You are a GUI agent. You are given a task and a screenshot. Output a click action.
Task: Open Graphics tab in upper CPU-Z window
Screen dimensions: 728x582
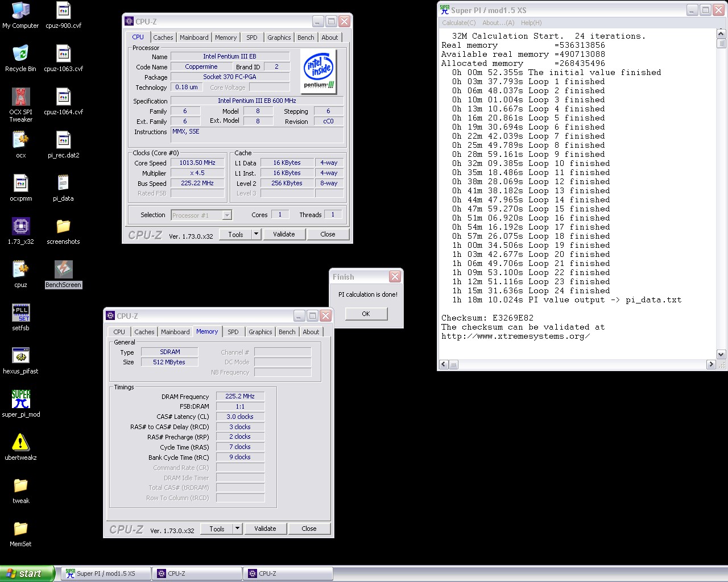tap(279, 38)
